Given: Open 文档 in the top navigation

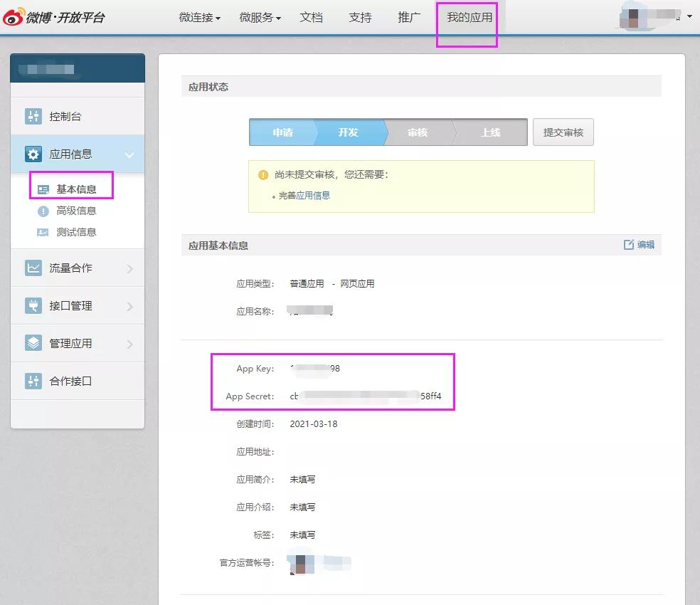Looking at the screenshot, I should (x=311, y=17).
